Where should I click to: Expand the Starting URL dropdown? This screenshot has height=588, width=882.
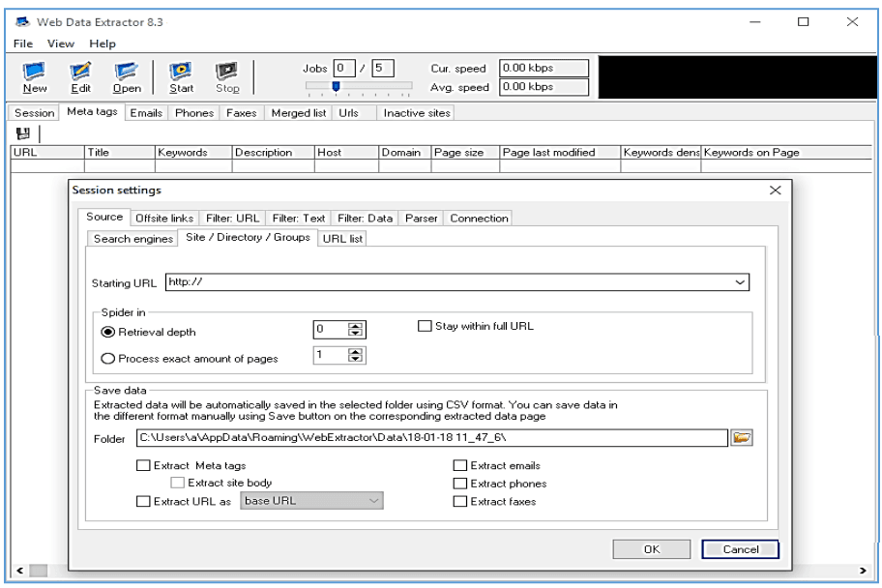tap(741, 282)
